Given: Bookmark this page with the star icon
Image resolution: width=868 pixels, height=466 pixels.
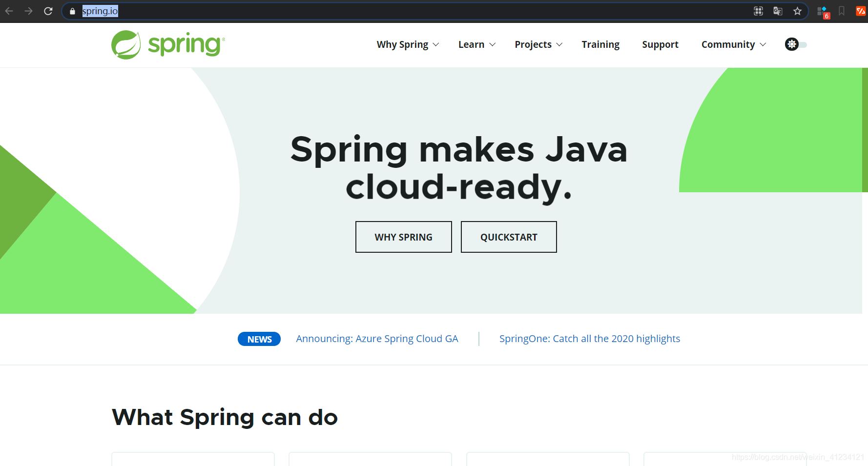Looking at the screenshot, I should (797, 11).
